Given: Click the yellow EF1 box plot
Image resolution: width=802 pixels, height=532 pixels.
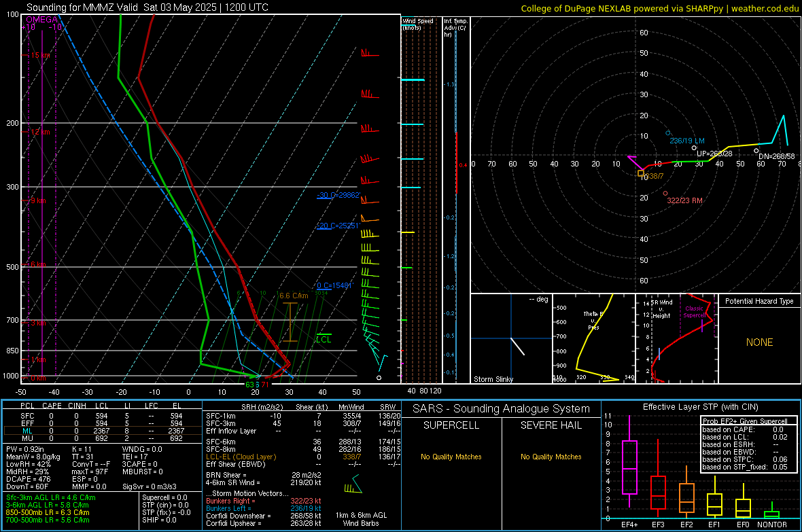Looking at the screenshot, I should click(714, 498).
